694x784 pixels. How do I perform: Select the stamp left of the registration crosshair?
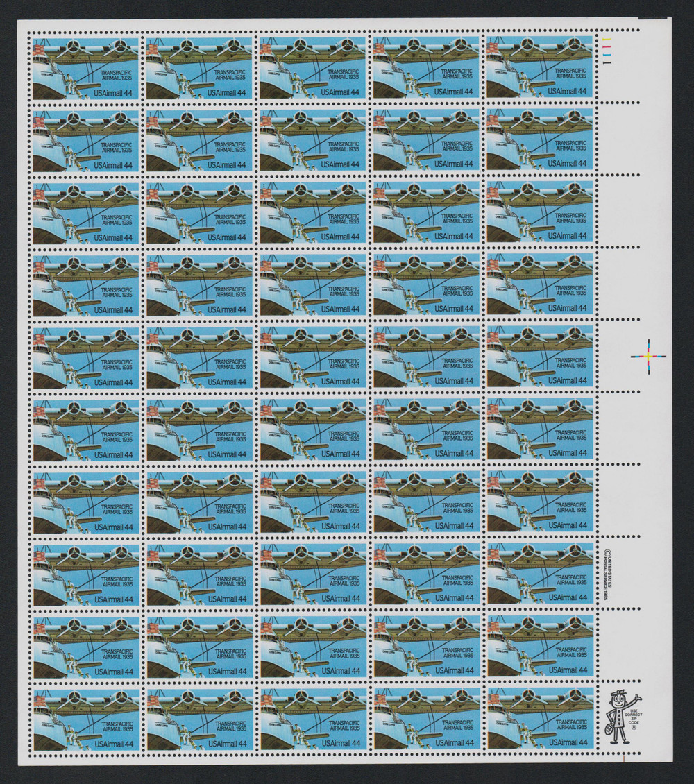coord(539,356)
